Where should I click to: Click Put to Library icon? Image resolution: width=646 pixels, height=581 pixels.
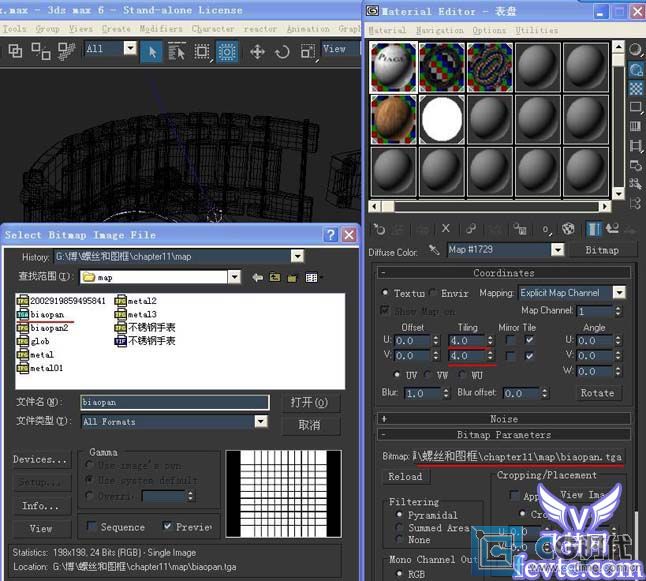(x=520, y=229)
